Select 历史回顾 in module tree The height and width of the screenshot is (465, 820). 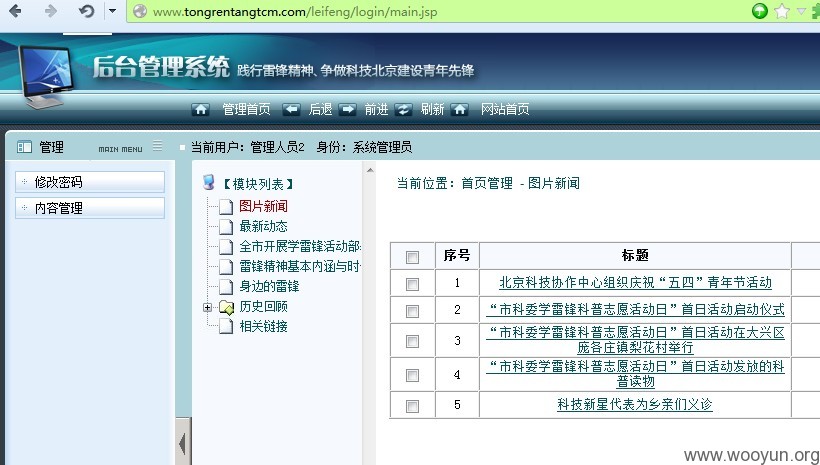point(264,306)
